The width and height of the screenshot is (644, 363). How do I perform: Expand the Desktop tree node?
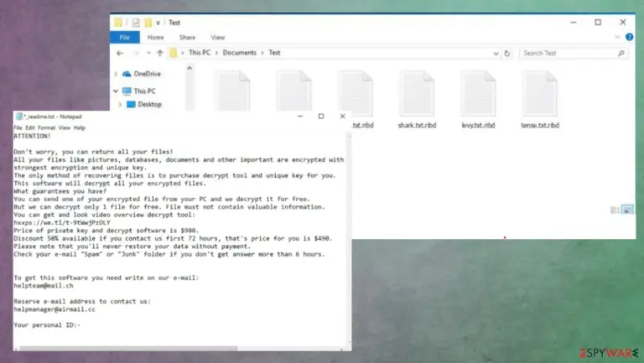pos(120,105)
